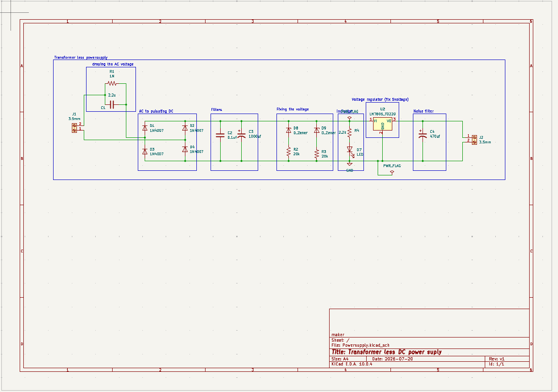Click the 'Sheet: /' title block entry
Viewport: 558px width, 392px height.
click(341, 341)
